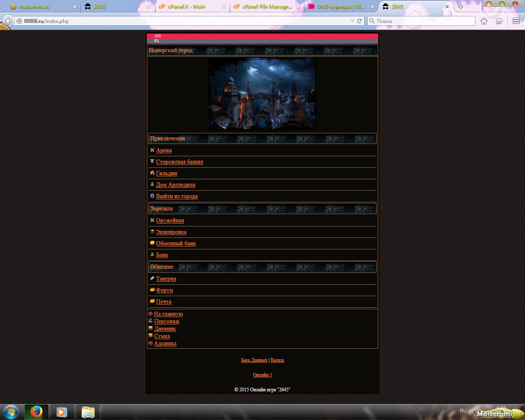Open the Windows Start menu
This screenshot has width=525, height=420.
(11, 412)
